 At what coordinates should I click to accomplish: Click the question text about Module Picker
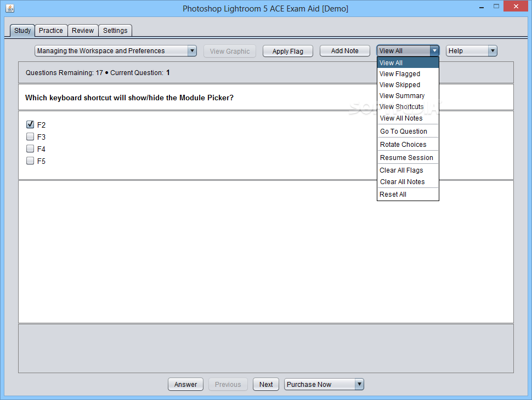click(129, 98)
